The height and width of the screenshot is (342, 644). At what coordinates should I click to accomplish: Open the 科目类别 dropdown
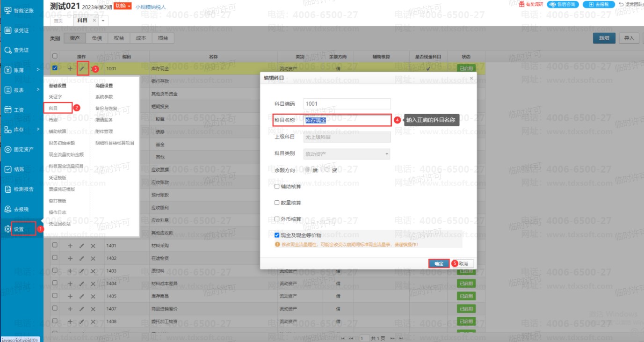(x=347, y=154)
